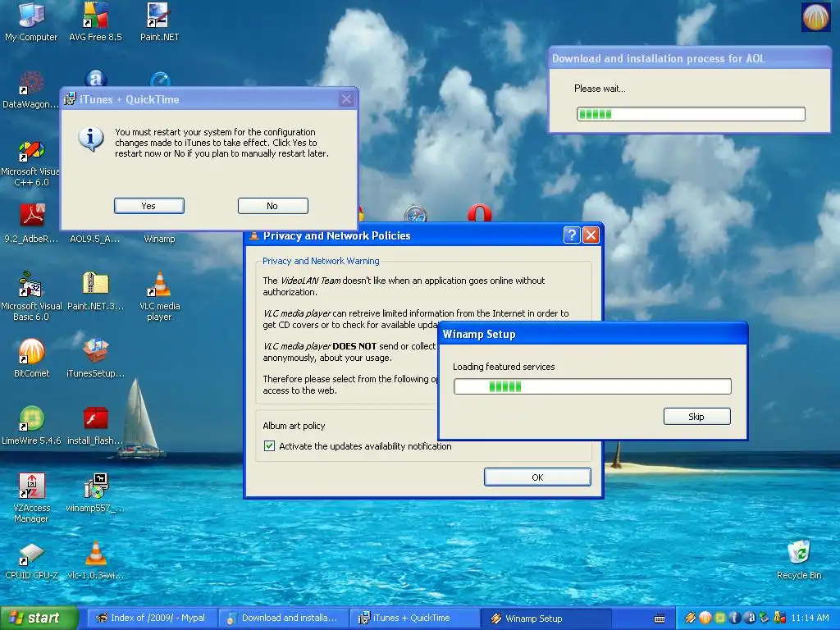Open the My Computer desktop icon

(31, 21)
